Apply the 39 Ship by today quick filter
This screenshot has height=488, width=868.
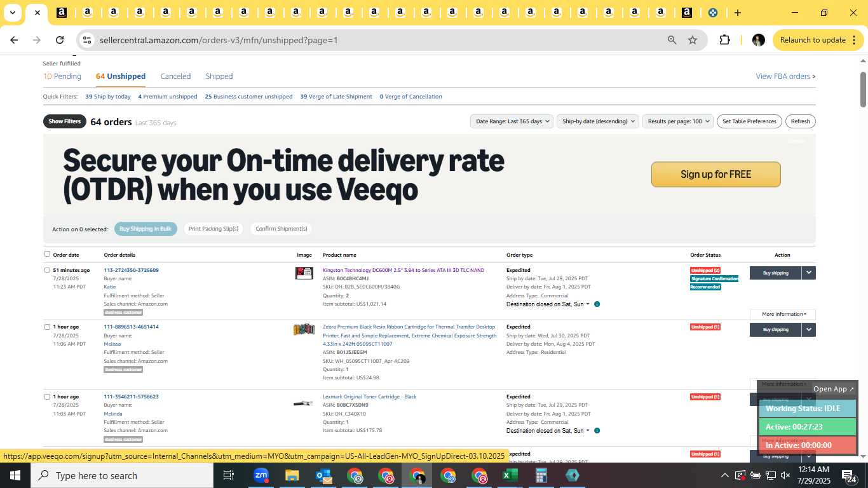point(108,97)
